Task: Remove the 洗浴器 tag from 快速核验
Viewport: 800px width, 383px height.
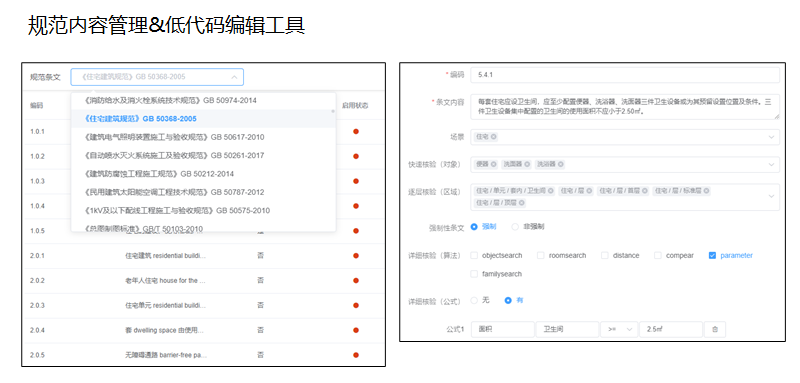Action: [x=561, y=164]
